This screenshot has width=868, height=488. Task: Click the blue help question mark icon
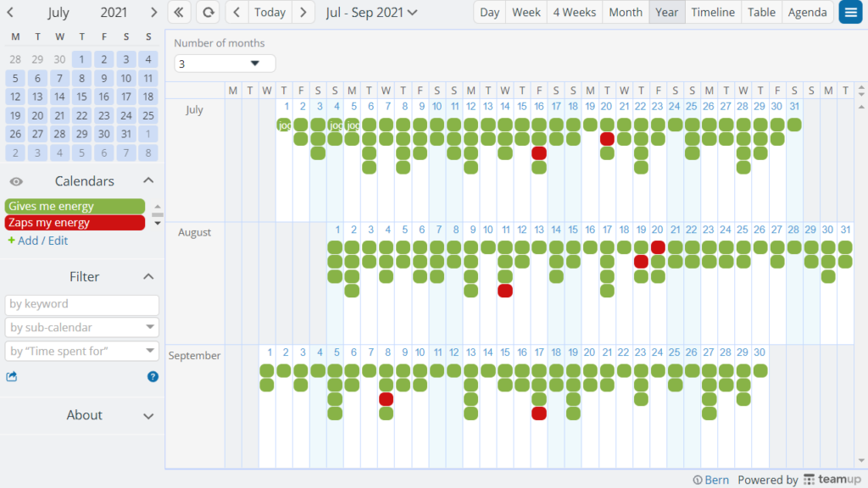[153, 376]
